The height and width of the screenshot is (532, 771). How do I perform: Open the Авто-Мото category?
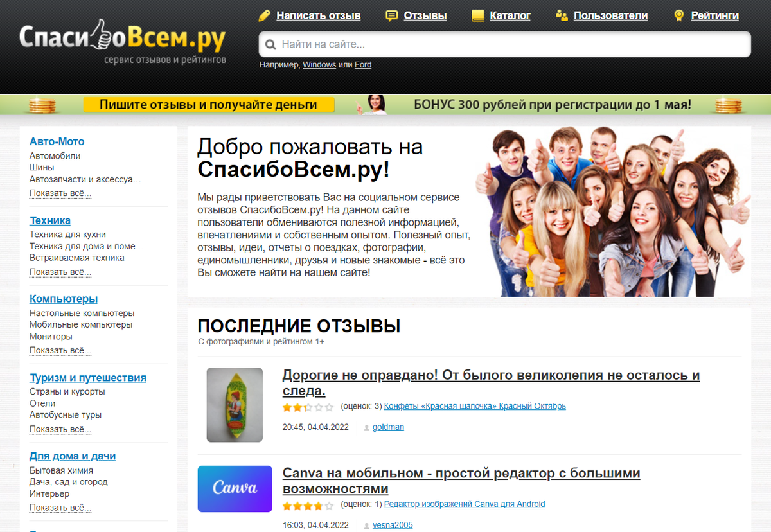pyautogui.click(x=57, y=142)
